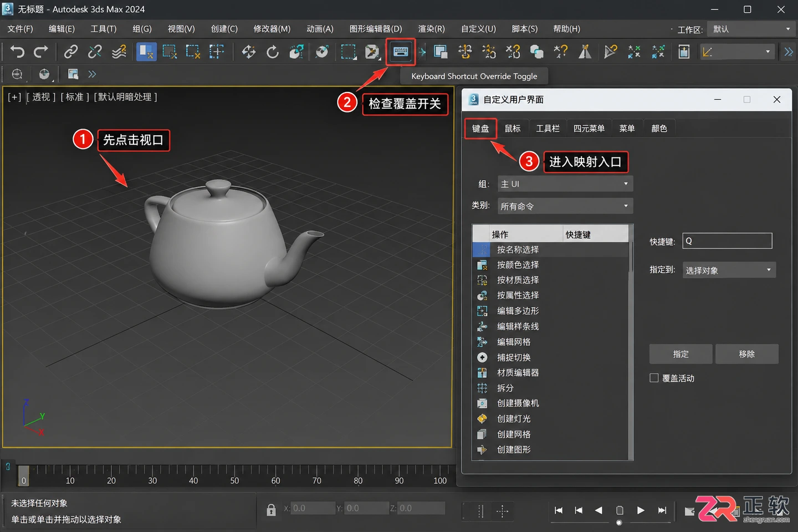
Task: Open the 工作区 默认 dropdown
Action: point(751,29)
